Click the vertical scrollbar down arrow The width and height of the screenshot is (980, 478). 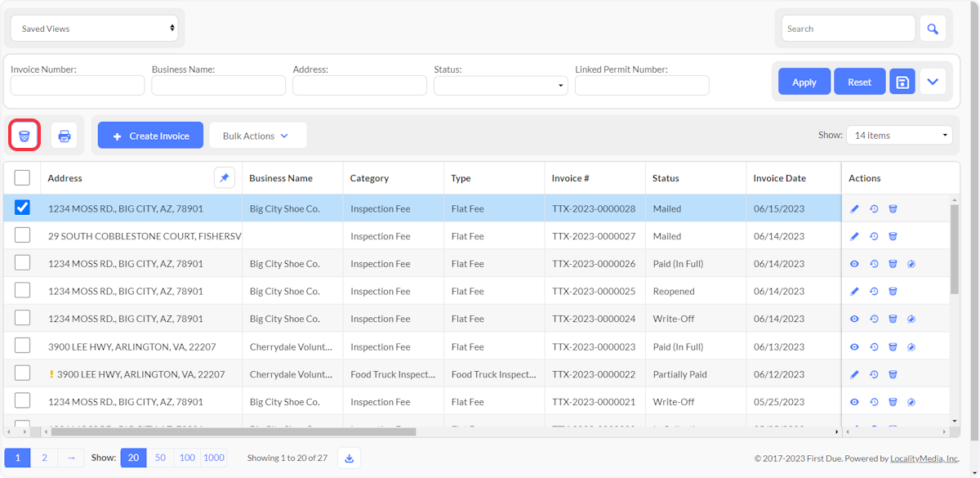coord(954,421)
